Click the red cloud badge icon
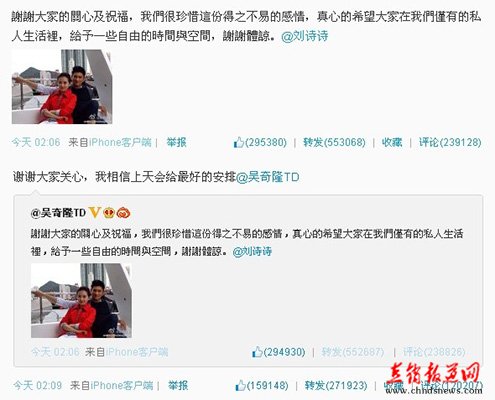 click(123, 213)
